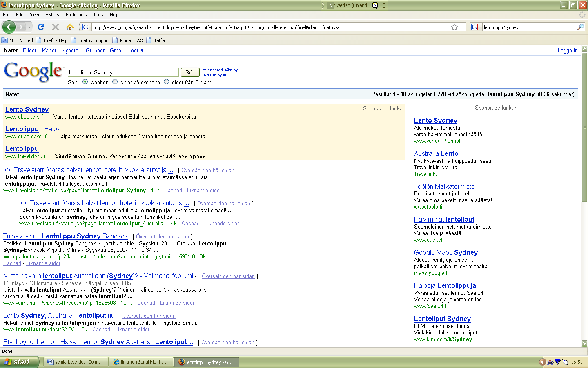Open 'Google Maps Sydney' sponsored link
588x368 pixels.
point(446,252)
